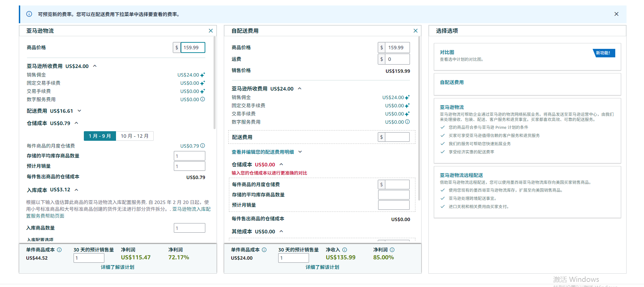Click info icon next to FBA 数字服务费用
The width and height of the screenshot is (644, 287).
(203, 99)
